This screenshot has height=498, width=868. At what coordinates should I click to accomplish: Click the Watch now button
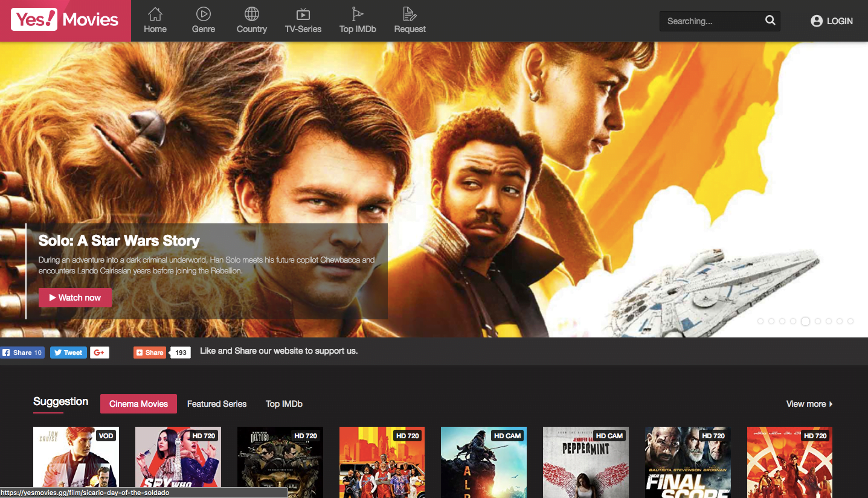click(76, 298)
